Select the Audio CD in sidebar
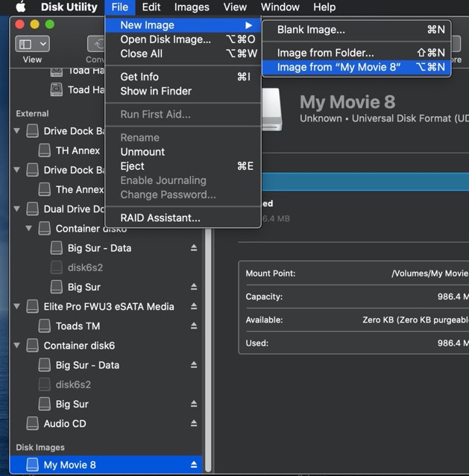 coord(64,424)
